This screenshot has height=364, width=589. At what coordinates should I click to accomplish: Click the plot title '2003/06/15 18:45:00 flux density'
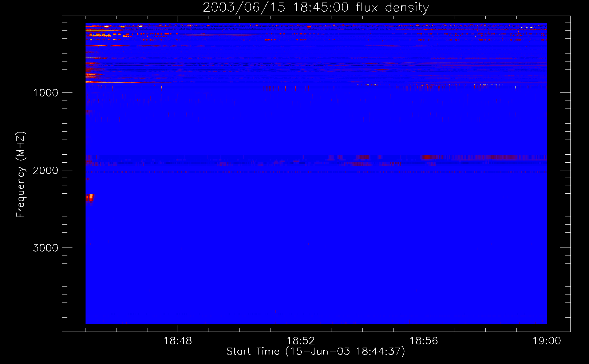coord(316,7)
